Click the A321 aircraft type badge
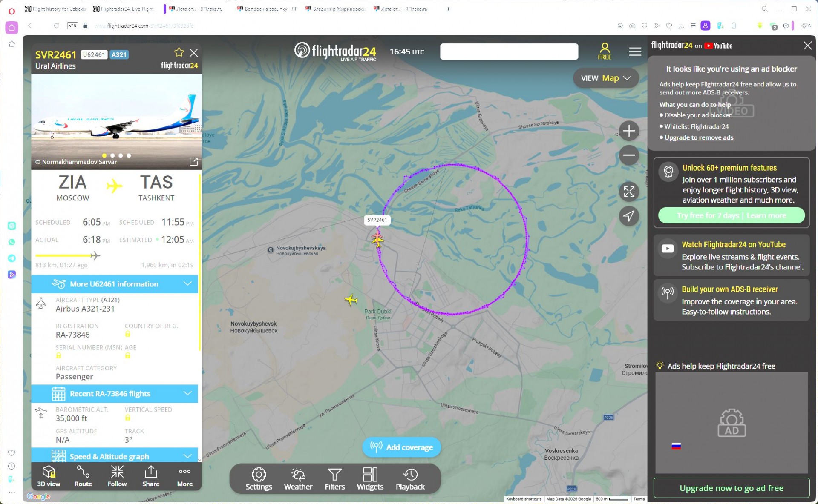 (x=119, y=54)
